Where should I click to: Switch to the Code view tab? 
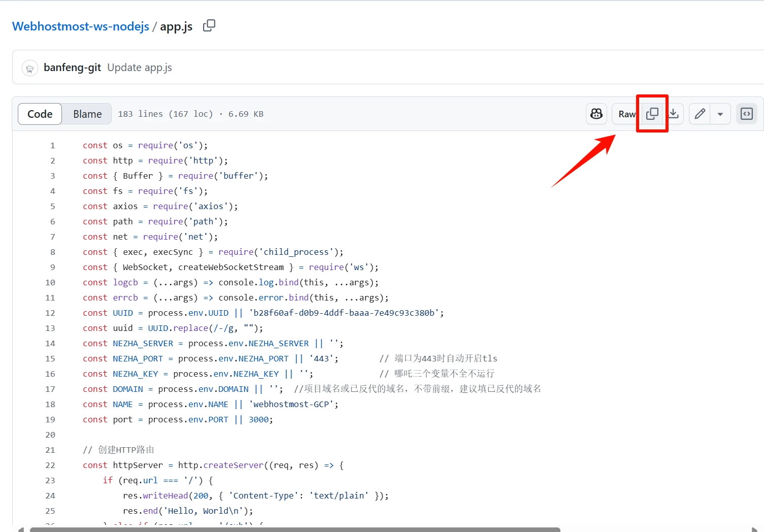point(40,114)
